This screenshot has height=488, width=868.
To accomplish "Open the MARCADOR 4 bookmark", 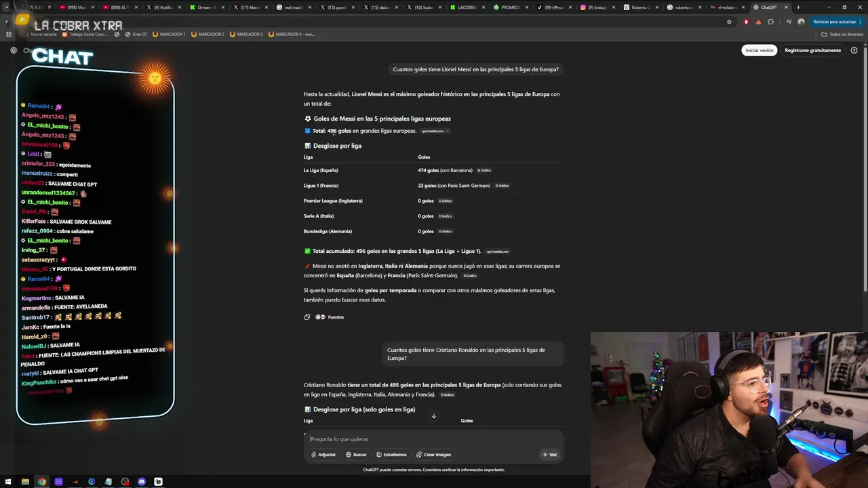I will point(292,34).
